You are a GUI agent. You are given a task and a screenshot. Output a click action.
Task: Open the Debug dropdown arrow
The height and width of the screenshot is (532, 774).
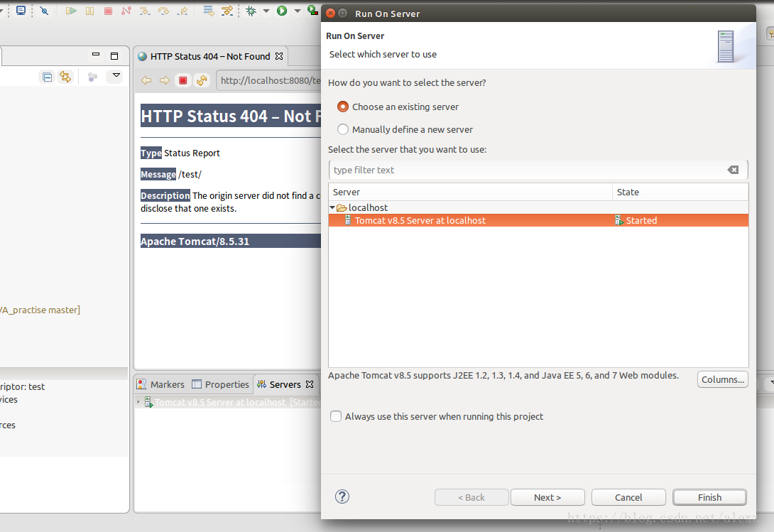click(x=266, y=11)
